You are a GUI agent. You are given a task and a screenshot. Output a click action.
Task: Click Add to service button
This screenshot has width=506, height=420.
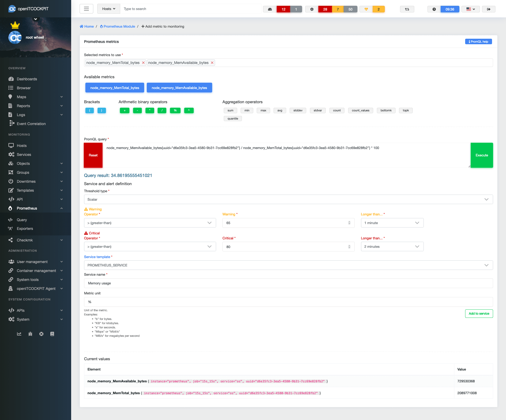pos(479,314)
